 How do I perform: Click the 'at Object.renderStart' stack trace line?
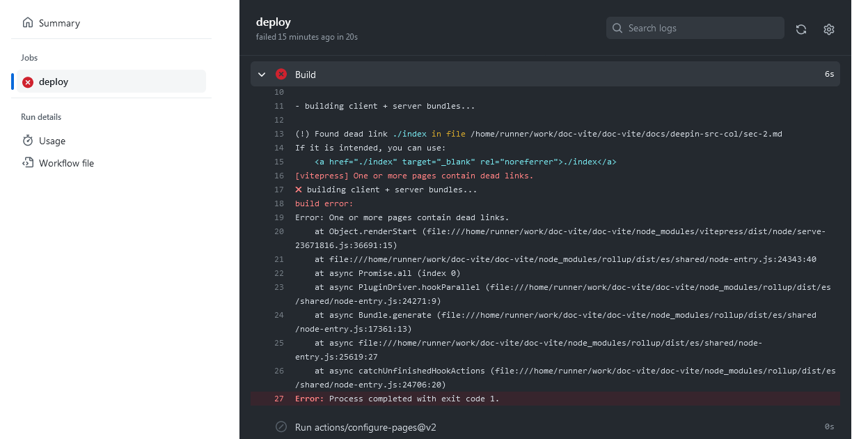tap(560, 238)
